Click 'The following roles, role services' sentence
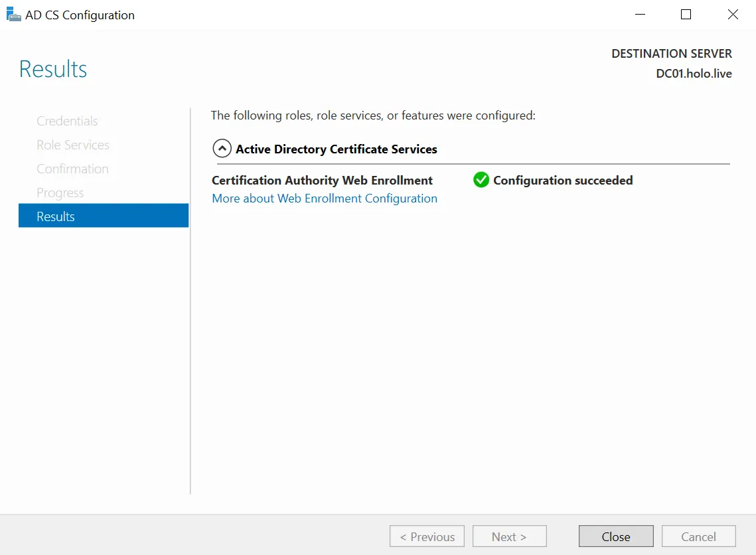 pyautogui.click(x=373, y=116)
